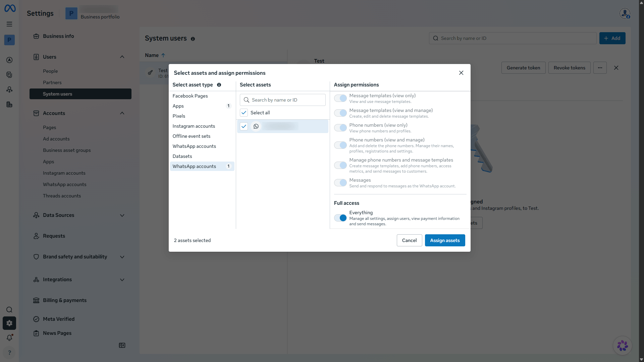
Task: Click the Meta logo icon
Action: pyautogui.click(x=10, y=8)
